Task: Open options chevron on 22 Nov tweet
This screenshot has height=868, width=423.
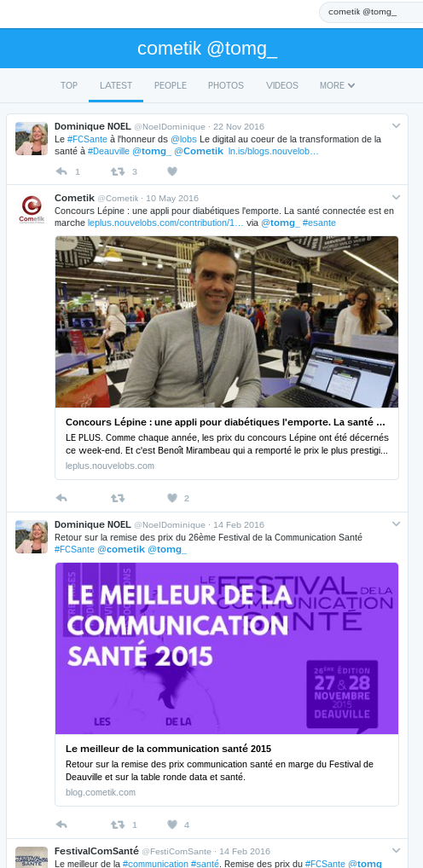Action: 396,125
